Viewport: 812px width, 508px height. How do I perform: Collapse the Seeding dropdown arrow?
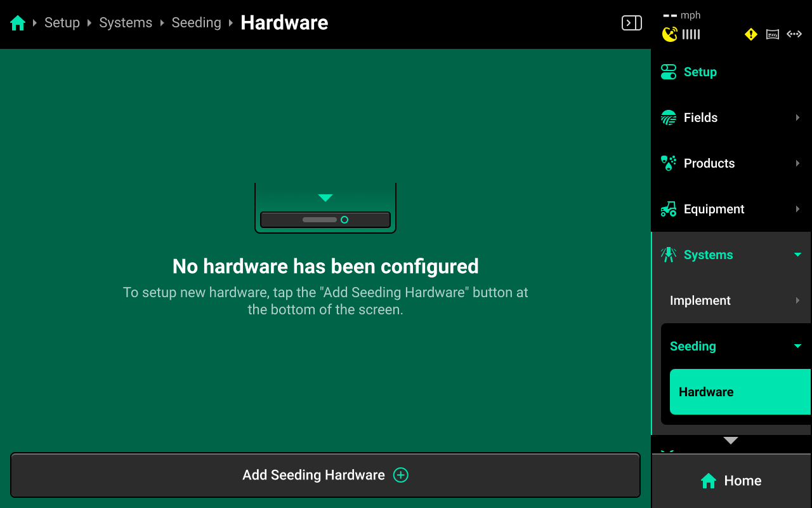797,346
